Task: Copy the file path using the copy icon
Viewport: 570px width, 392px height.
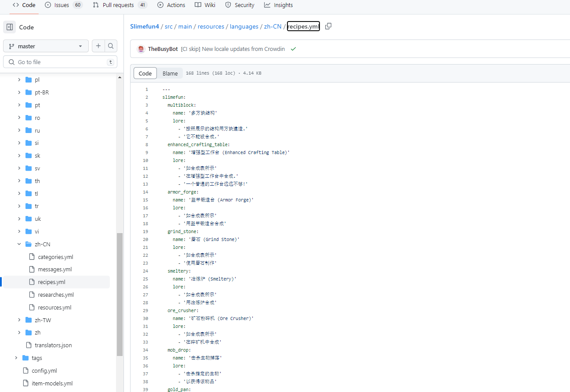Action: point(328,26)
